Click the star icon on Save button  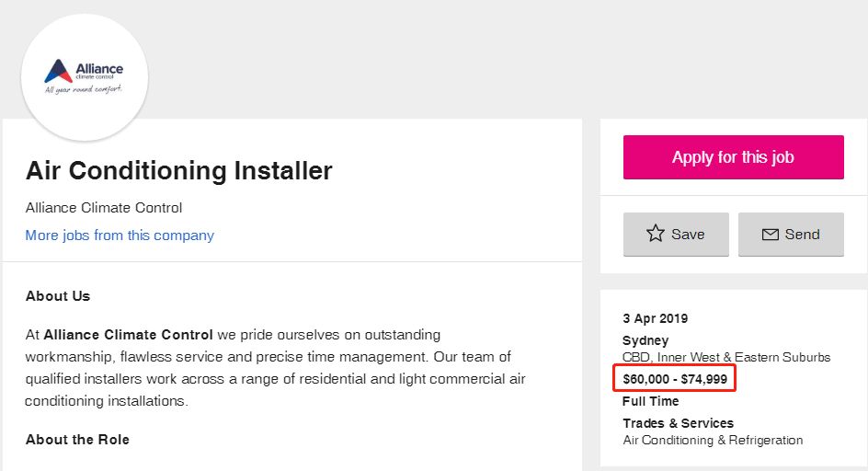(655, 234)
